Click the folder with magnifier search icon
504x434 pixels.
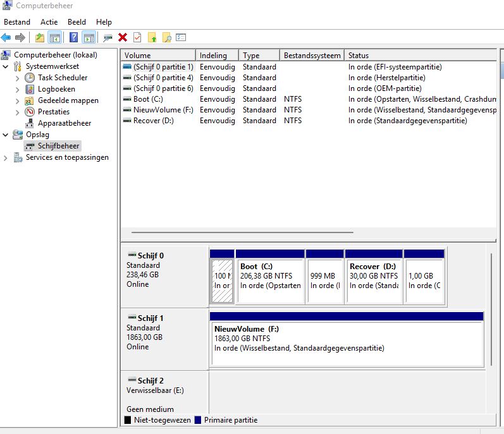(x=167, y=37)
